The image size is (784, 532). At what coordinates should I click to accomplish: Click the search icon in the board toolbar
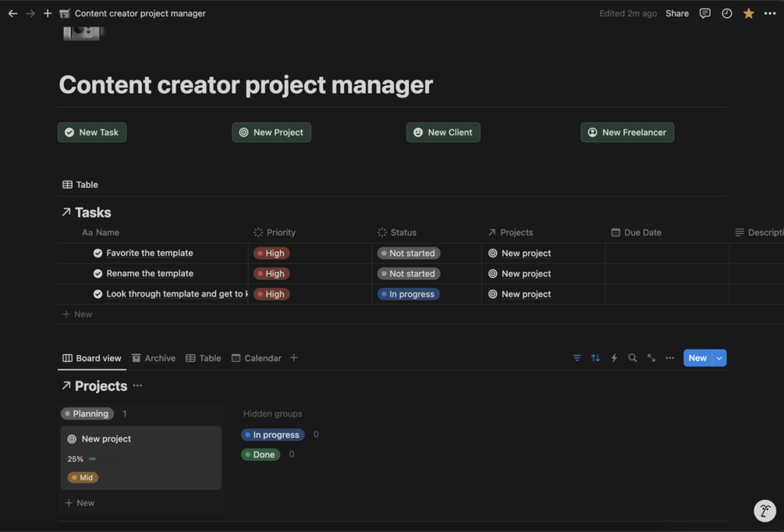pyautogui.click(x=633, y=357)
